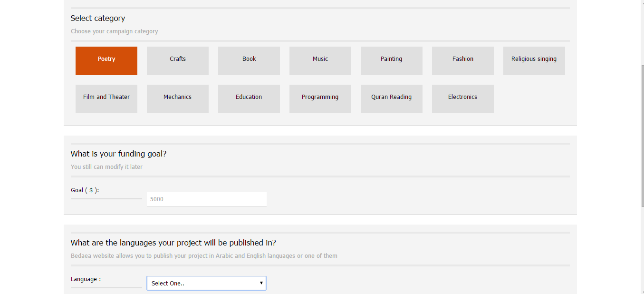Open the Language 'Select One..' dropdown
The height and width of the screenshot is (294, 644).
pos(206,283)
